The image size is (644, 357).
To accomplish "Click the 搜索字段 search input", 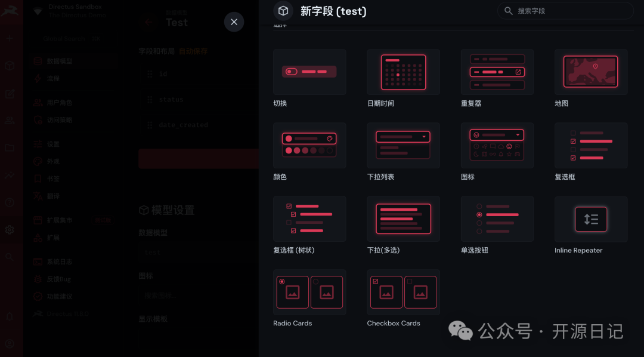I will (x=565, y=11).
